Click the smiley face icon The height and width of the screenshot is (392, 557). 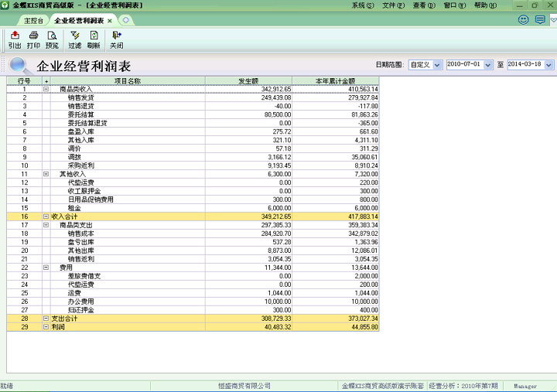click(524, 19)
